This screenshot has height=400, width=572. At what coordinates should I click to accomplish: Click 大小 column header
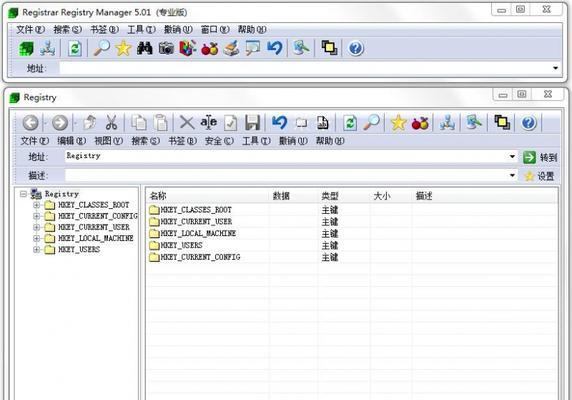coord(391,196)
